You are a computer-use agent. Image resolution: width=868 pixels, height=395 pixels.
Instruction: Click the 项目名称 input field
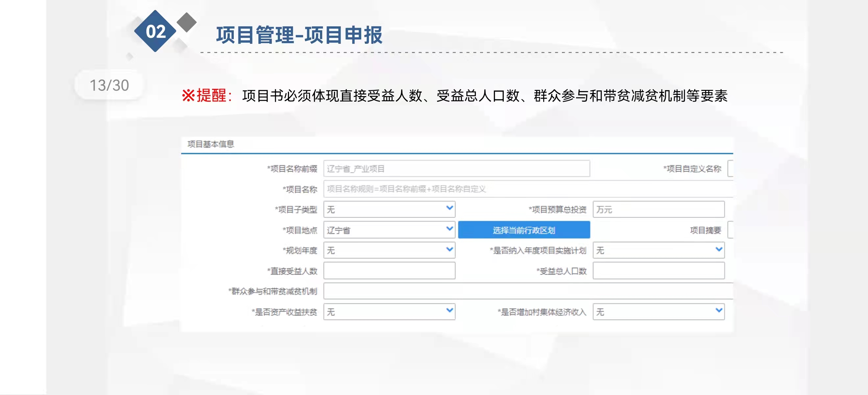tap(528, 189)
